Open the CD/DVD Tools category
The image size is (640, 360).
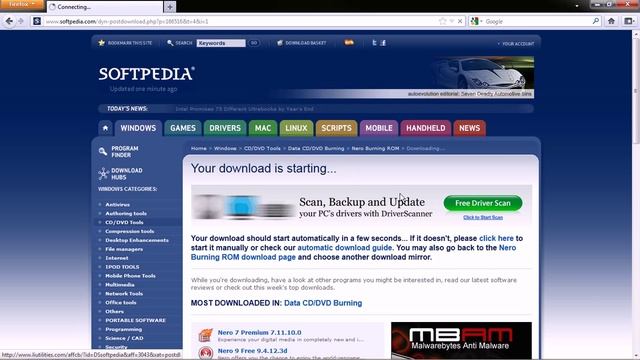(x=124, y=222)
